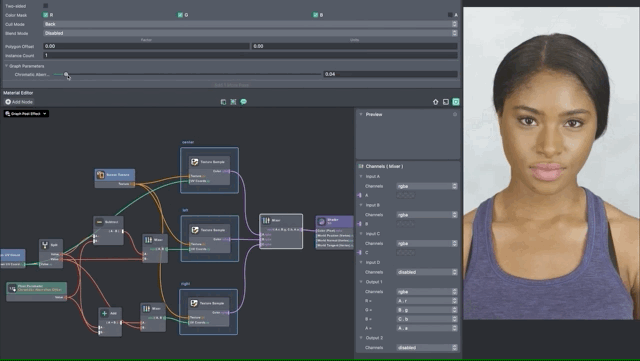
Task: Open Input B Channels dropdown
Action: pyautogui.click(x=427, y=215)
